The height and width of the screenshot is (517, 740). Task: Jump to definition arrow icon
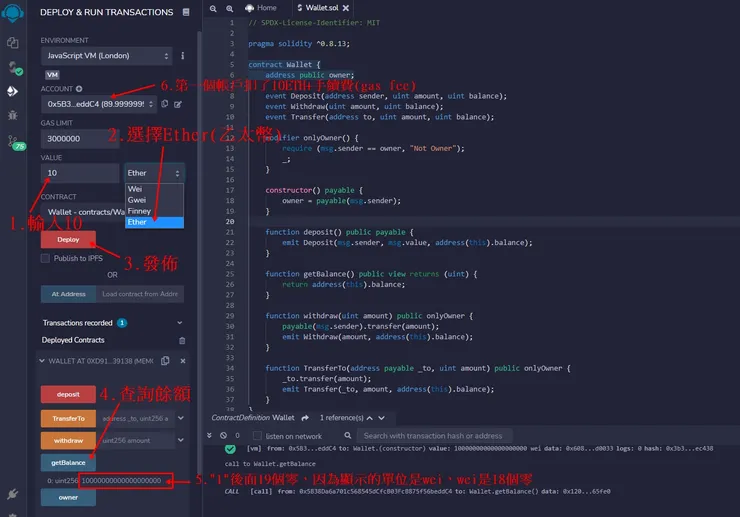(x=305, y=418)
